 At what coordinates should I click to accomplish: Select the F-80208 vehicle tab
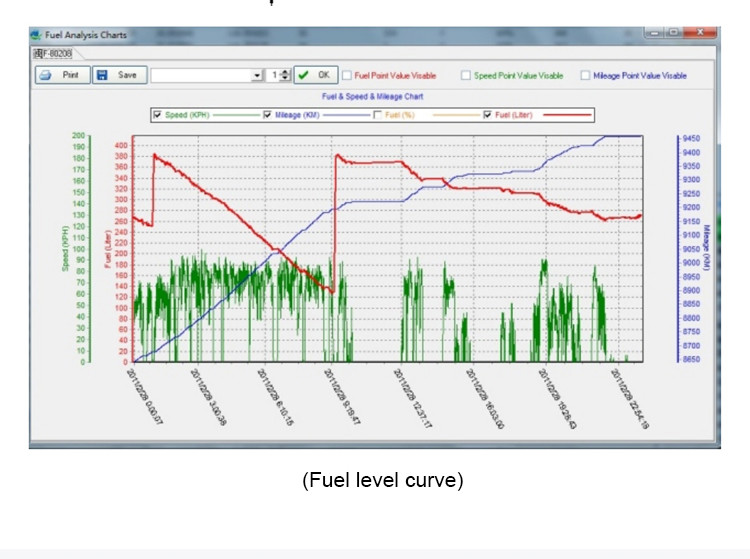[x=53, y=54]
